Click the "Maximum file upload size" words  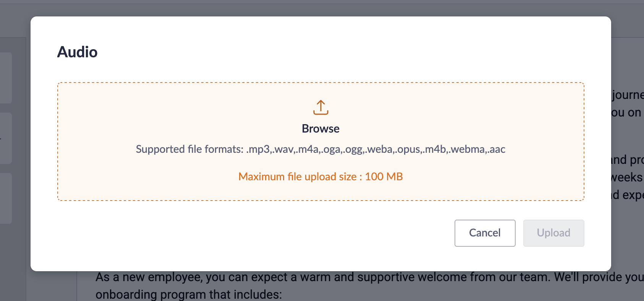tap(297, 176)
